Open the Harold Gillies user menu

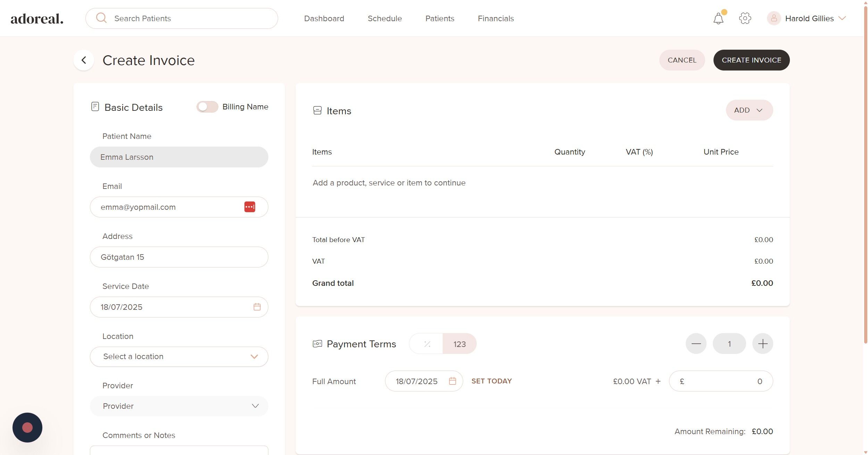tap(809, 18)
